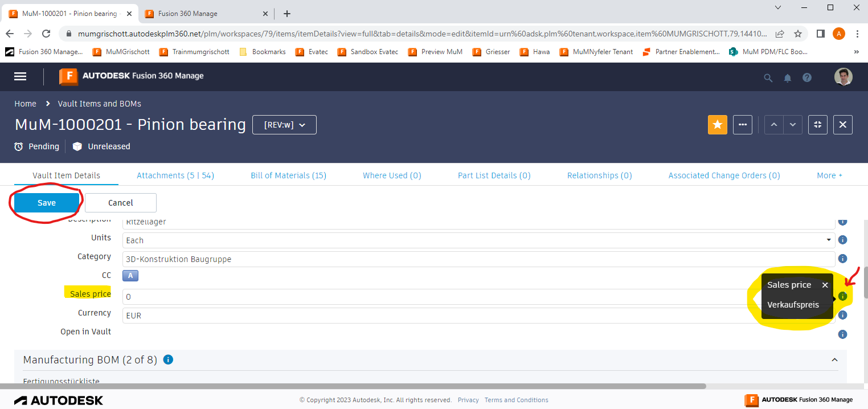Toggle the bookmark star for this item
Image resolution: width=868 pixels, height=409 pixels.
(x=718, y=125)
